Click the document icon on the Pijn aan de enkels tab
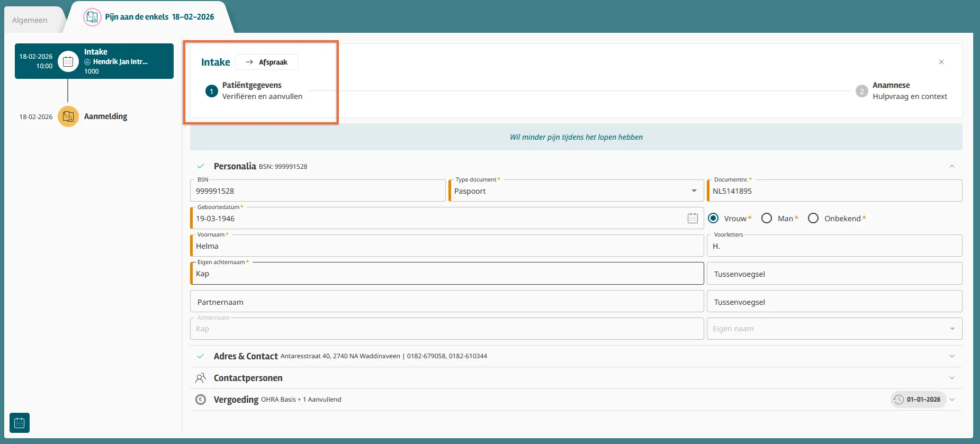980x444 pixels. (x=92, y=17)
